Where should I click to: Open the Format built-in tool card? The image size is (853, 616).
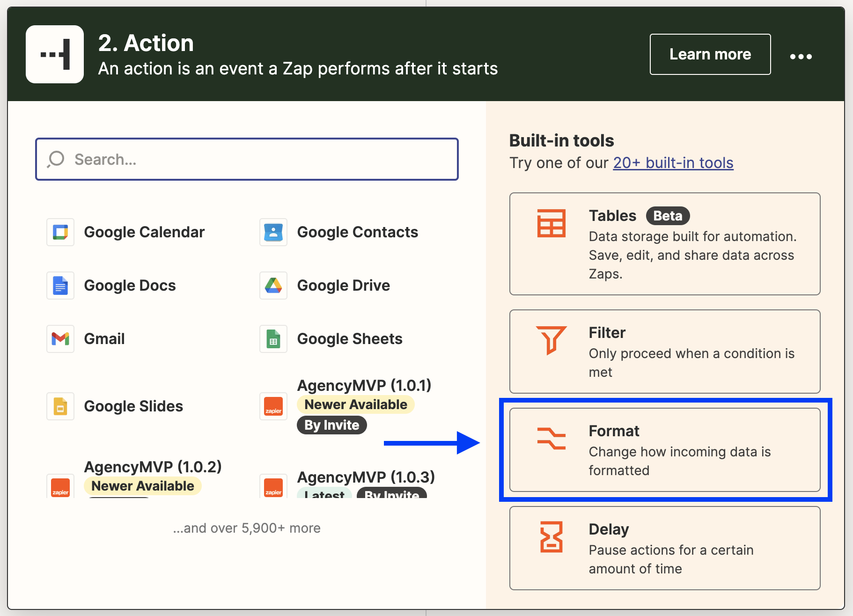tap(665, 450)
